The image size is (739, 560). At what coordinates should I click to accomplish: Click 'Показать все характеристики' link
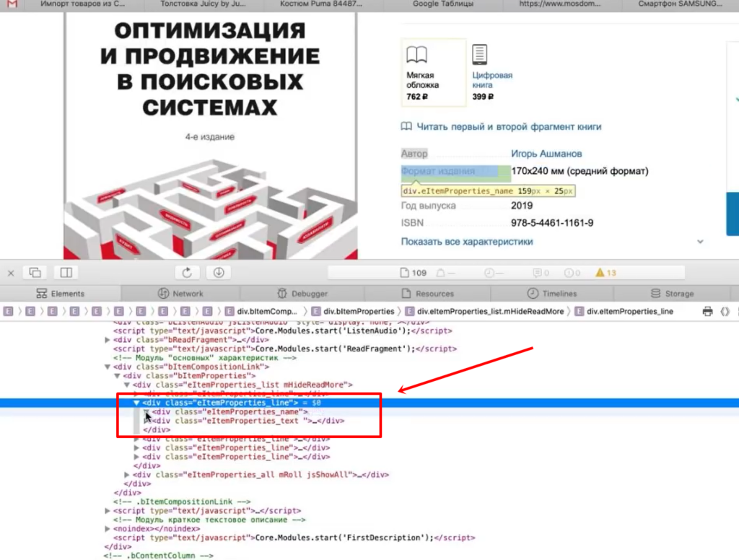coord(467,242)
